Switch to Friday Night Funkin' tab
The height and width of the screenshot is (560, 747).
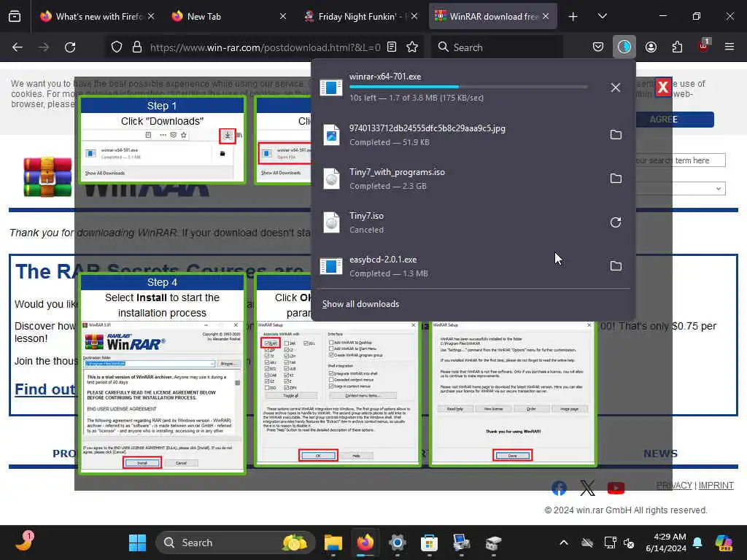pos(360,16)
